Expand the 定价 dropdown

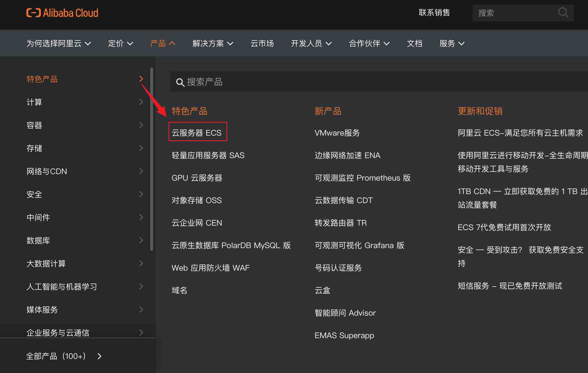(x=121, y=43)
